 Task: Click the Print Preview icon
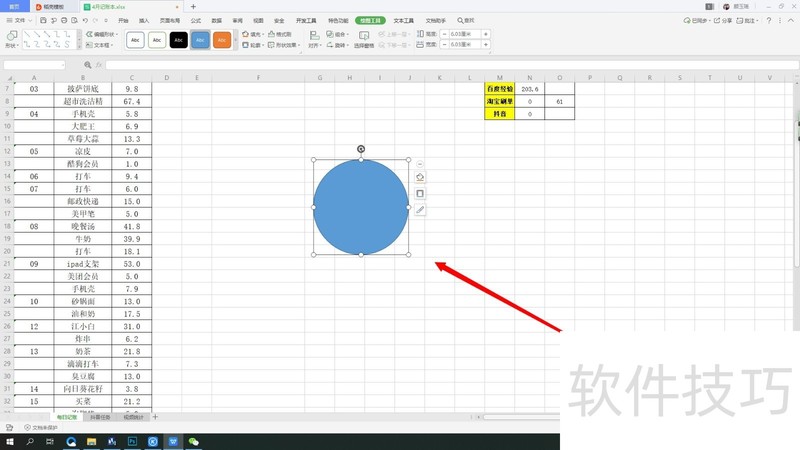point(74,20)
